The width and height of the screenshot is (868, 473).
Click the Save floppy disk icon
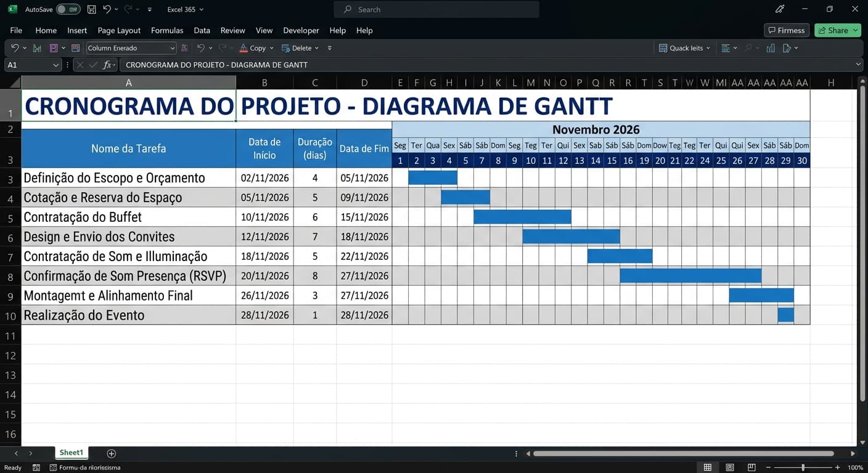[x=92, y=9]
